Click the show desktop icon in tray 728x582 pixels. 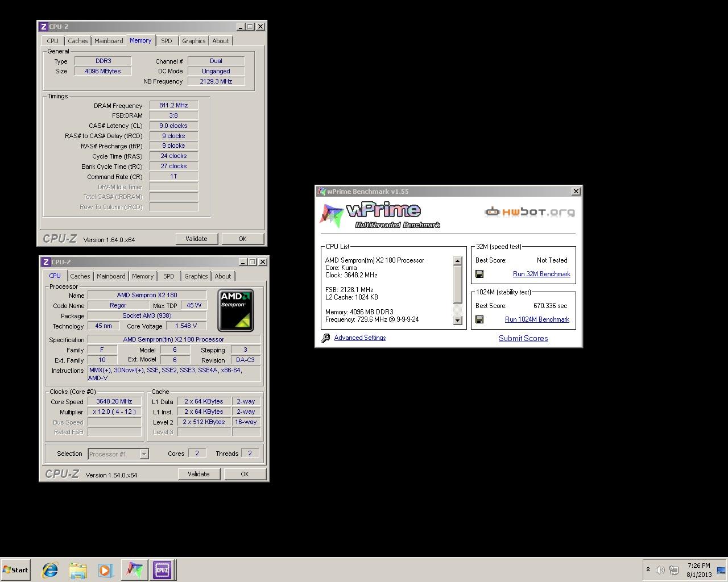(721, 569)
